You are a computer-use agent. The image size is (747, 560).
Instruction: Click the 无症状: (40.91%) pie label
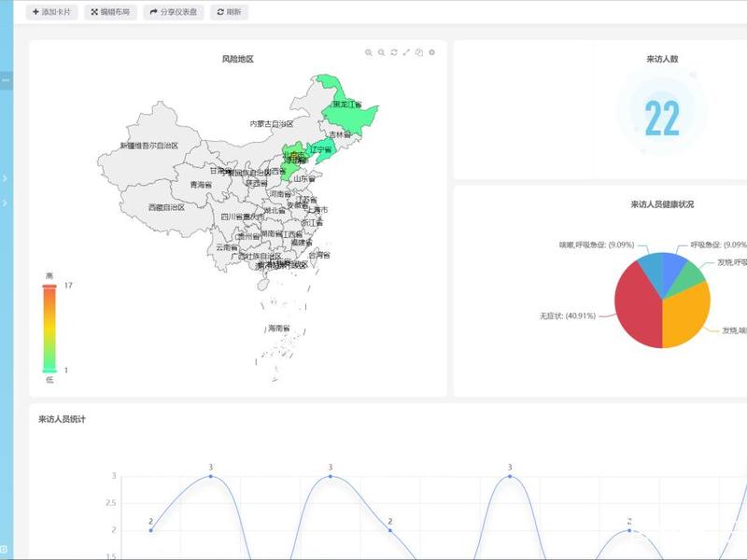click(568, 315)
